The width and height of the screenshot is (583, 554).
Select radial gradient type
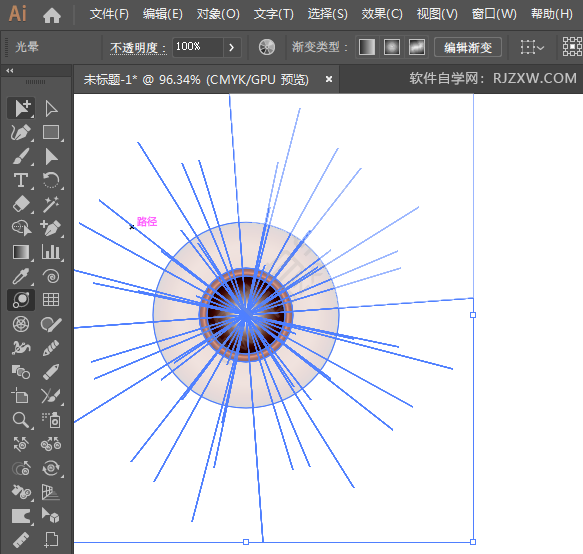(x=392, y=47)
